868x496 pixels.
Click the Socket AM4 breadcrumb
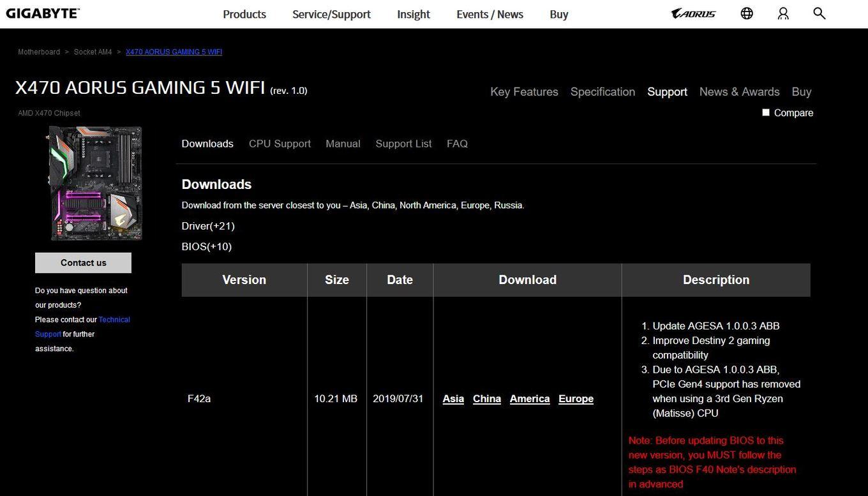[x=93, y=52]
